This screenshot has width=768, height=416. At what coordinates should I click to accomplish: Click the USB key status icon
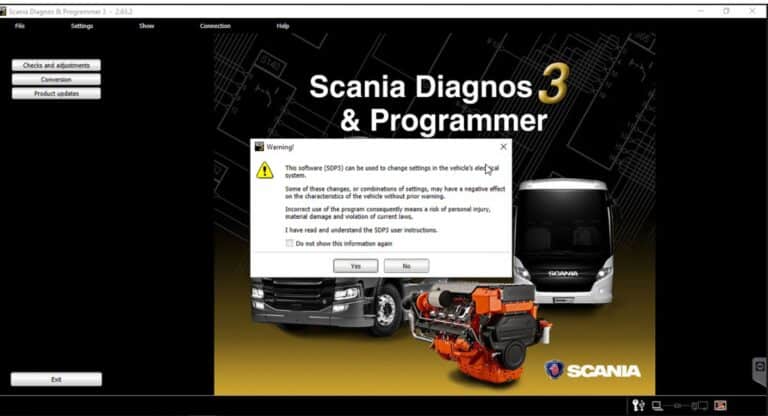(x=638, y=405)
